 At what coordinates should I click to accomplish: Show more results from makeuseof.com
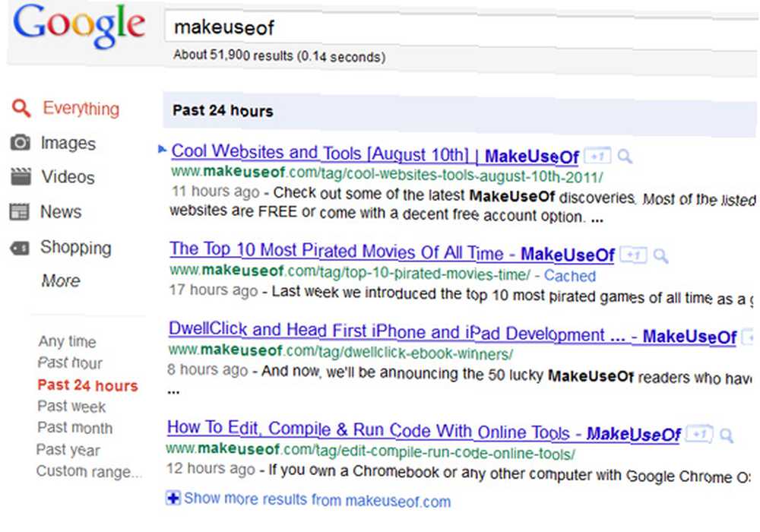click(317, 499)
